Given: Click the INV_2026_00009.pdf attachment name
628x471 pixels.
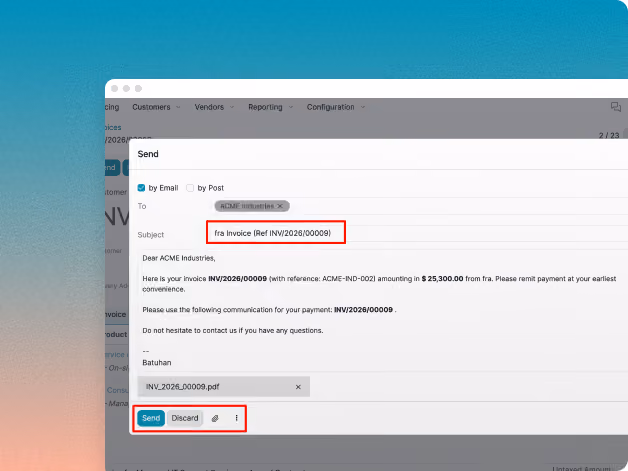Looking at the screenshot, I should 182,387.
